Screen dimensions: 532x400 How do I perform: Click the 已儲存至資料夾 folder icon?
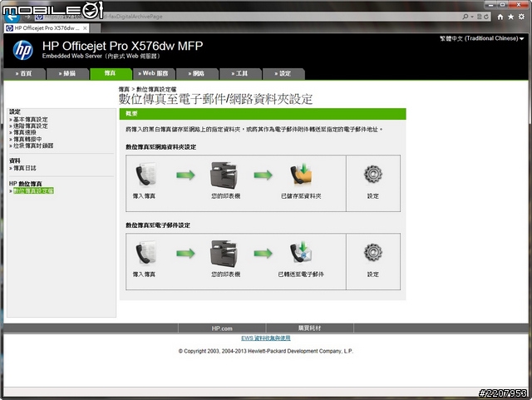tap(301, 175)
